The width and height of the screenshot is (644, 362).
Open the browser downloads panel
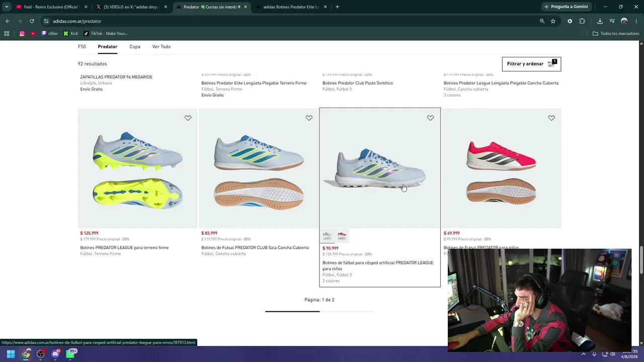tap(600, 21)
